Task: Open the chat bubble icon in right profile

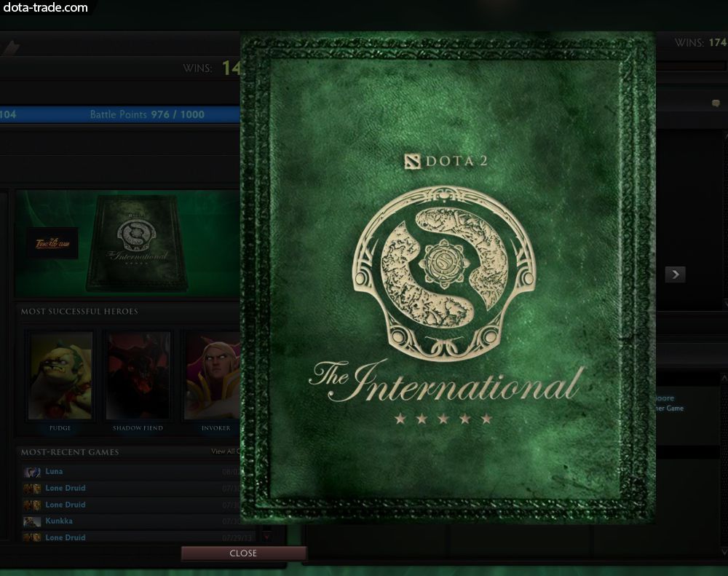Action: click(x=716, y=103)
